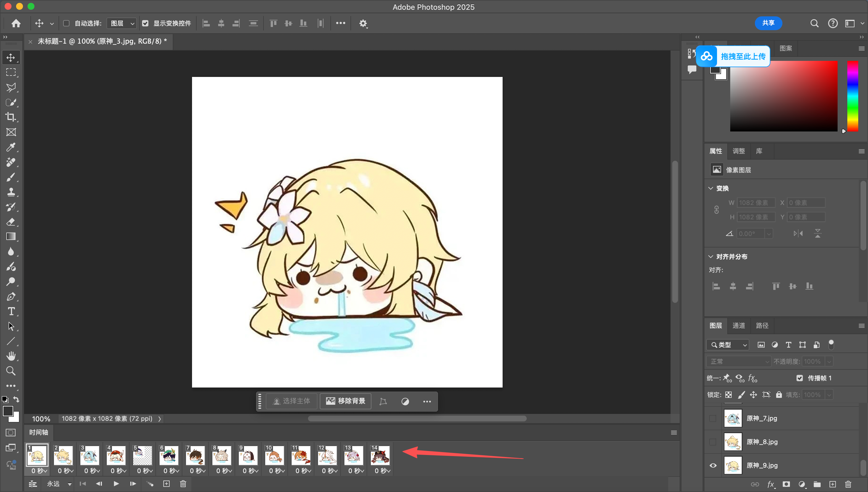Click the 拖拽至此上传 upload button

tap(733, 56)
